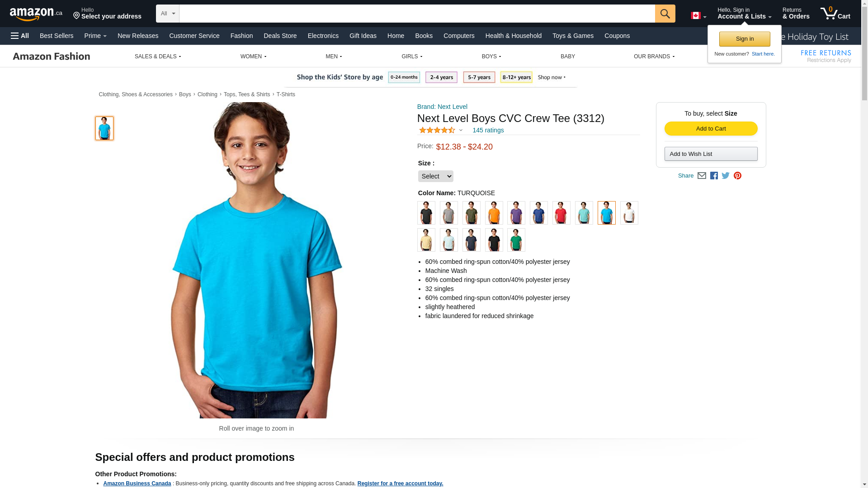
Task: Expand the star rating breakdown chevron
Action: pos(461,131)
